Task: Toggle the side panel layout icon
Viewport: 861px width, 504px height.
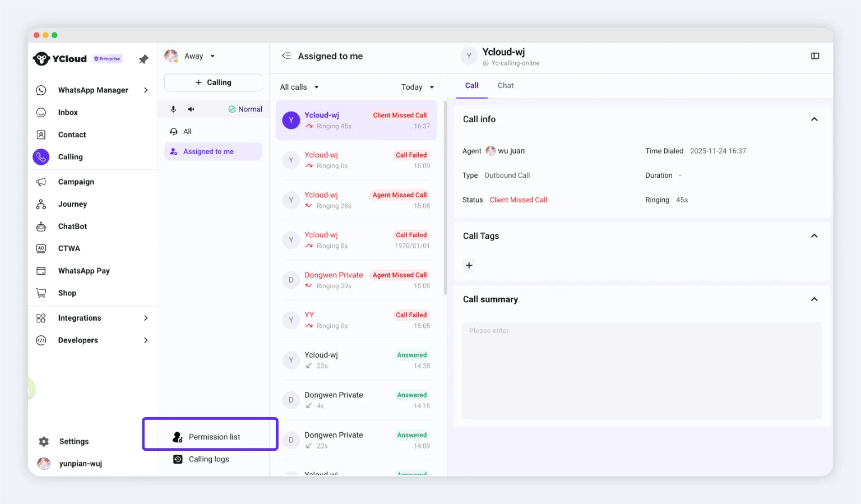Action: (815, 56)
